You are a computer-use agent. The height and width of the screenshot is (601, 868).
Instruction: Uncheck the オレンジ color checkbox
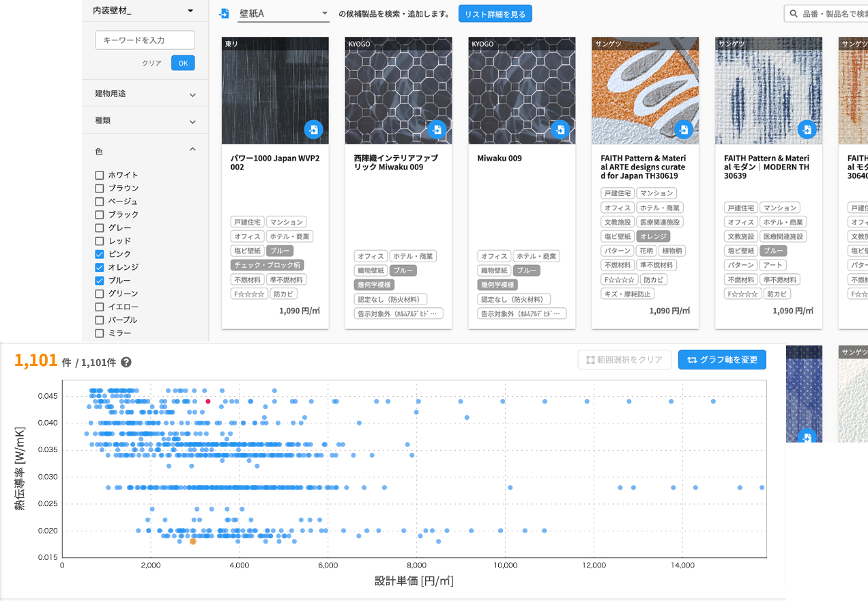tap(100, 267)
